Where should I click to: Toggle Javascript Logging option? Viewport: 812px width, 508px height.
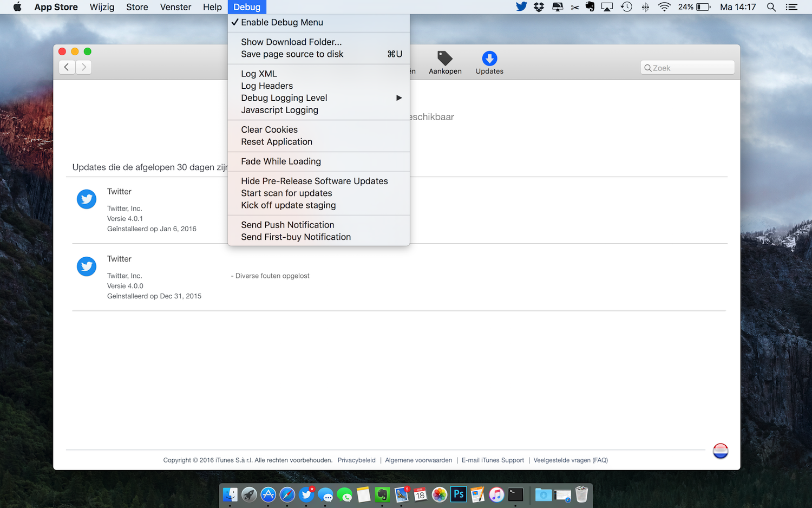[319, 110]
